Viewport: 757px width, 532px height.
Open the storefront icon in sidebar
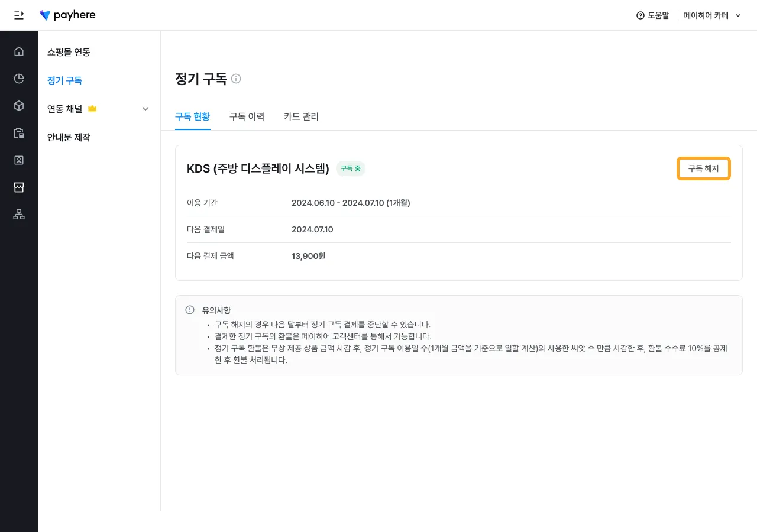(19, 187)
